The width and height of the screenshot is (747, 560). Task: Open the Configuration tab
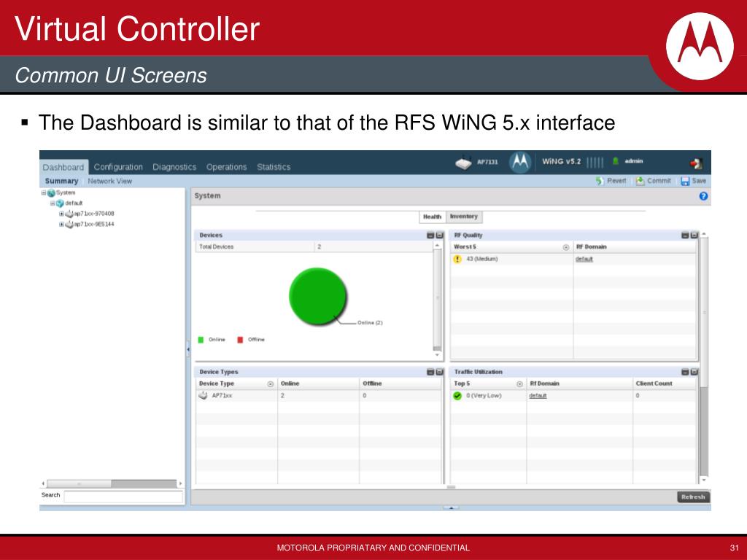point(118,167)
